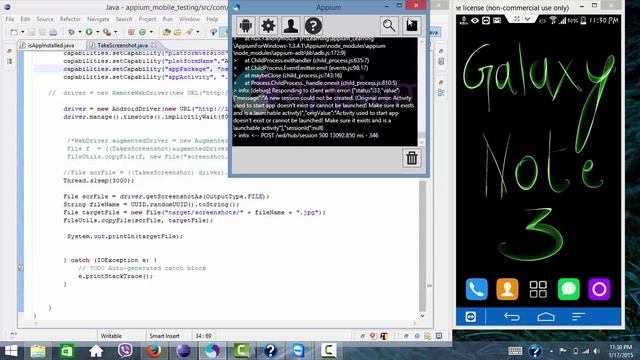640x360 pixels.
Task: Click the Thread.sleep(3000) code line
Action: (99, 180)
